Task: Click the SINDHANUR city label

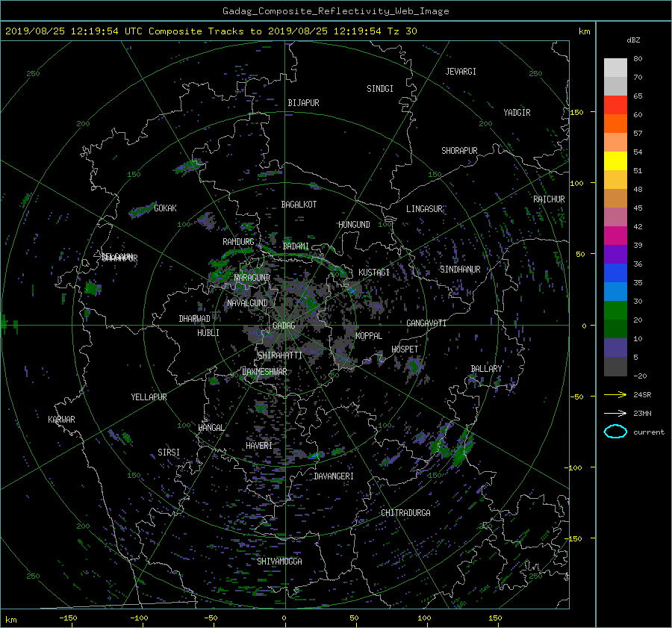Action: pos(460,270)
